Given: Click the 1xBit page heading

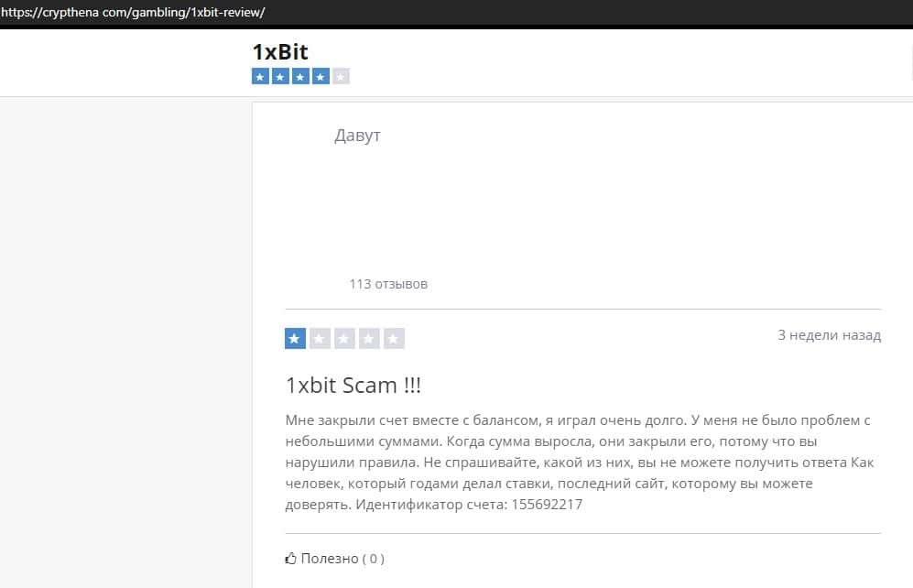Looking at the screenshot, I should (x=280, y=52).
